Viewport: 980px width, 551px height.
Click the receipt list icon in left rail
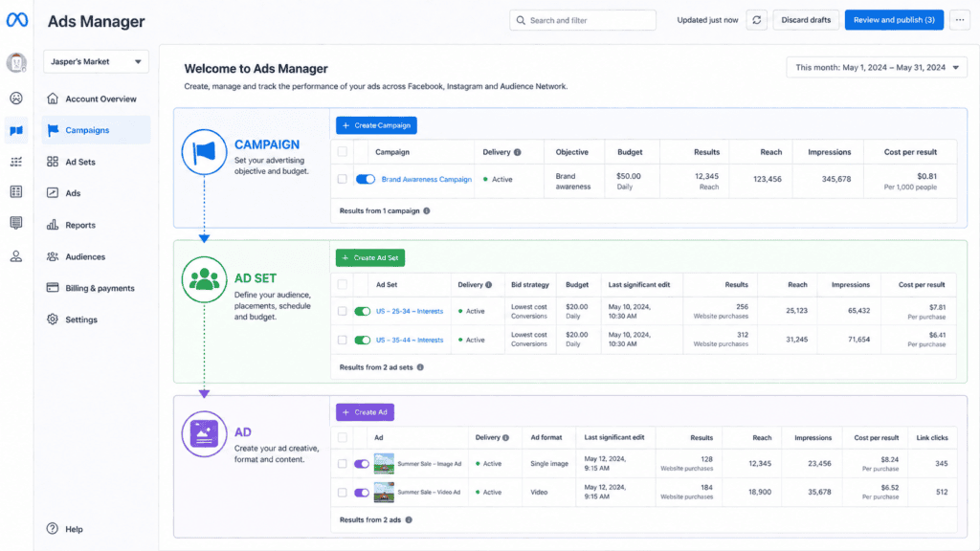16,223
